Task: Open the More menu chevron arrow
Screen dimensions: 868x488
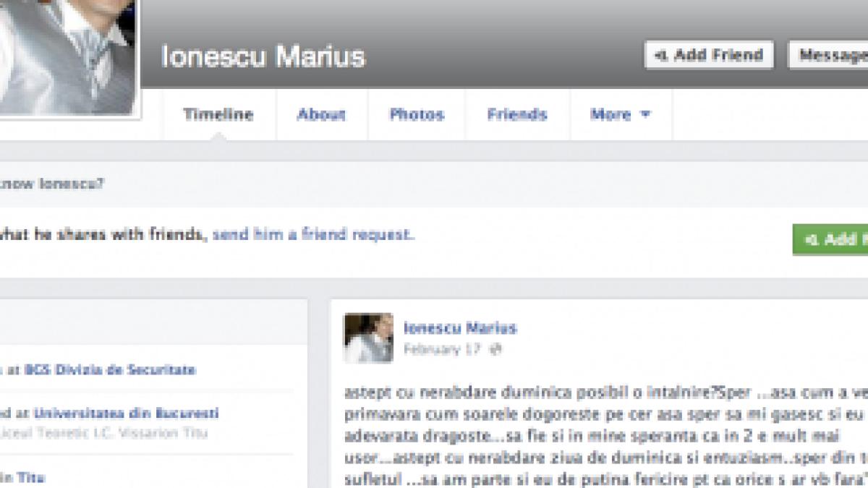Action: pos(645,114)
